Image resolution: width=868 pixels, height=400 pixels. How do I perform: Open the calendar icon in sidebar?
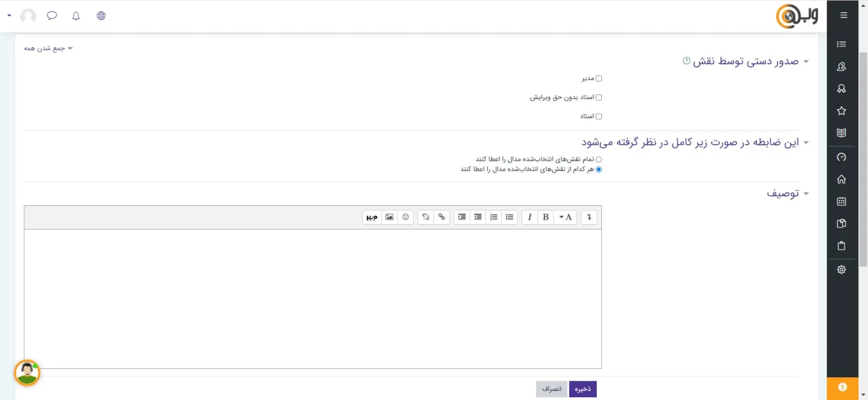pos(841,201)
